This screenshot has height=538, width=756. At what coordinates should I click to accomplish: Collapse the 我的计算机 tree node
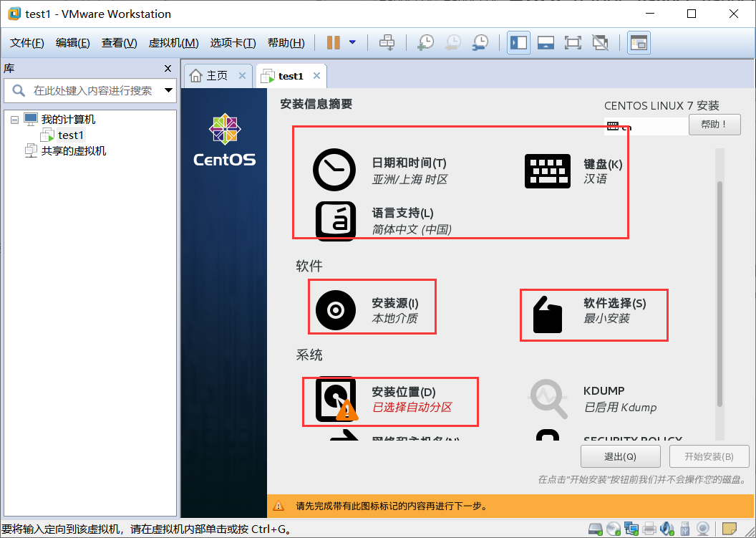14,120
